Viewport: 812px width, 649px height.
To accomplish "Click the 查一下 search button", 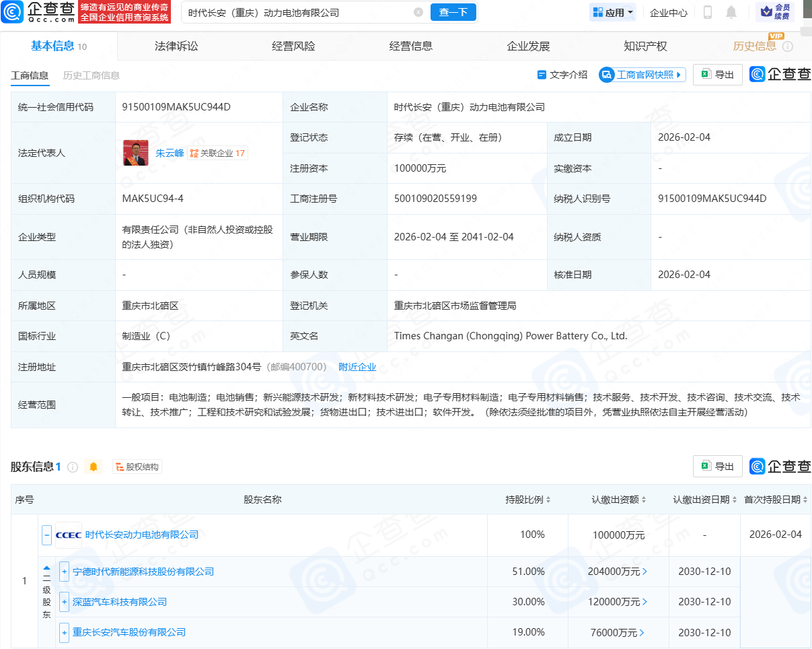I will tap(453, 12).
